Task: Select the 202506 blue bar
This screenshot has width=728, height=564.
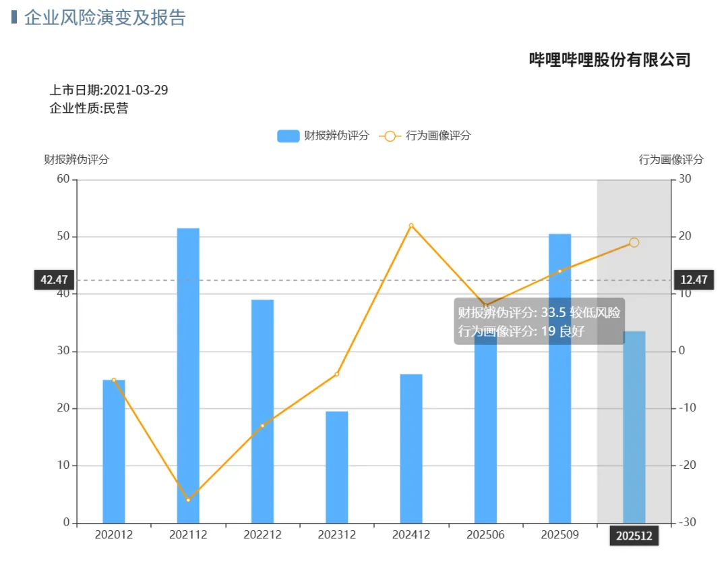Action: pyautogui.click(x=485, y=428)
